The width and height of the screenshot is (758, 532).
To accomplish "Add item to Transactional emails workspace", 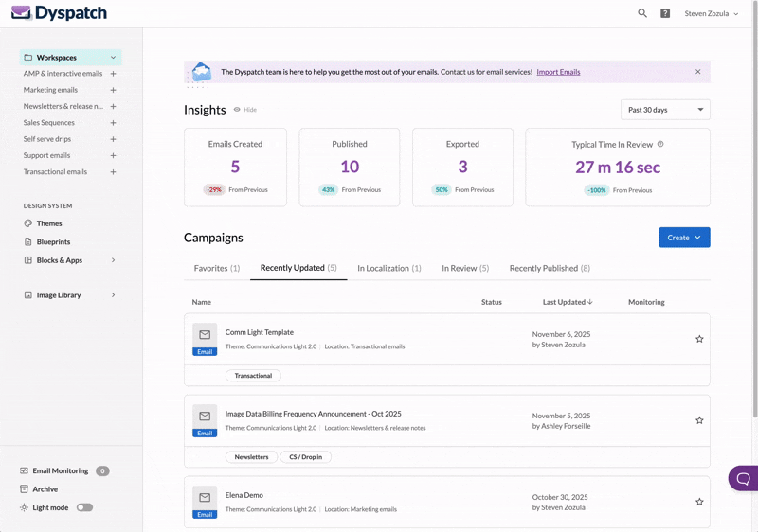I will tap(113, 172).
